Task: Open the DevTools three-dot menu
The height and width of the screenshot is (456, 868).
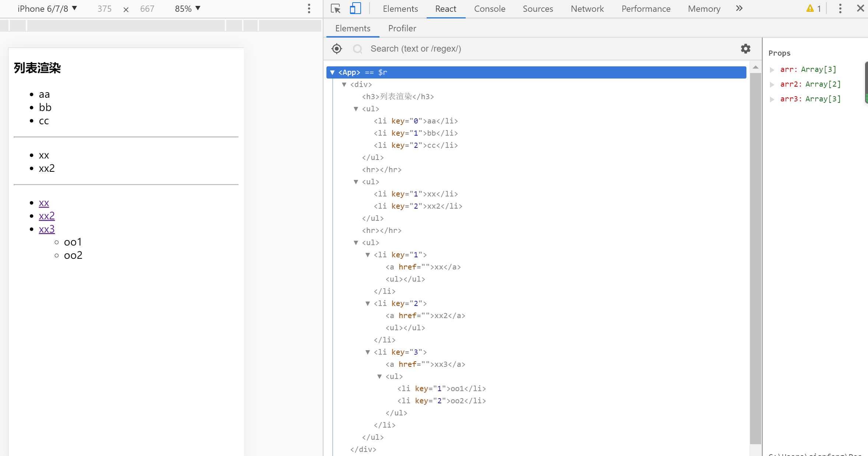Action: click(840, 8)
